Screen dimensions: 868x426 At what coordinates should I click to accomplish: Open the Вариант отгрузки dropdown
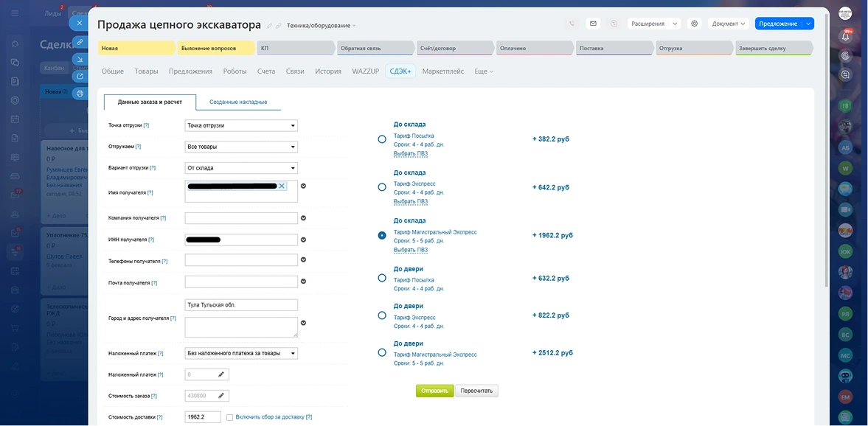click(x=241, y=168)
